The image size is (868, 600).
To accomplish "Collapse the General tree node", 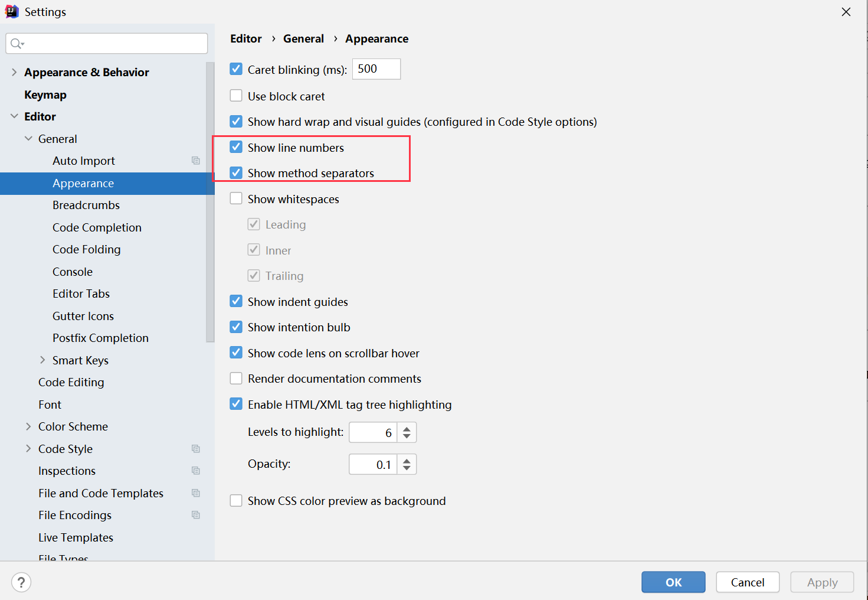I will (x=28, y=139).
